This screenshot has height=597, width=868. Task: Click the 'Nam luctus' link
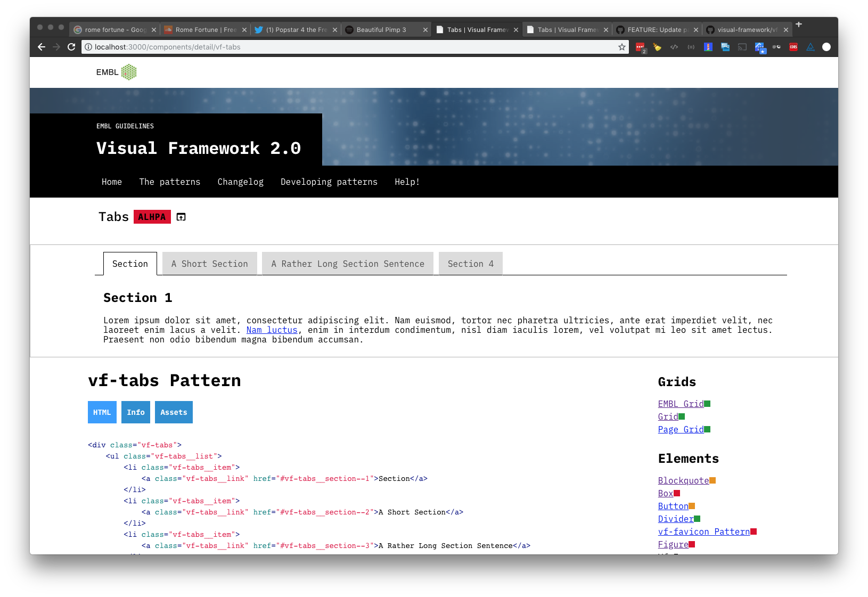(272, 330)
